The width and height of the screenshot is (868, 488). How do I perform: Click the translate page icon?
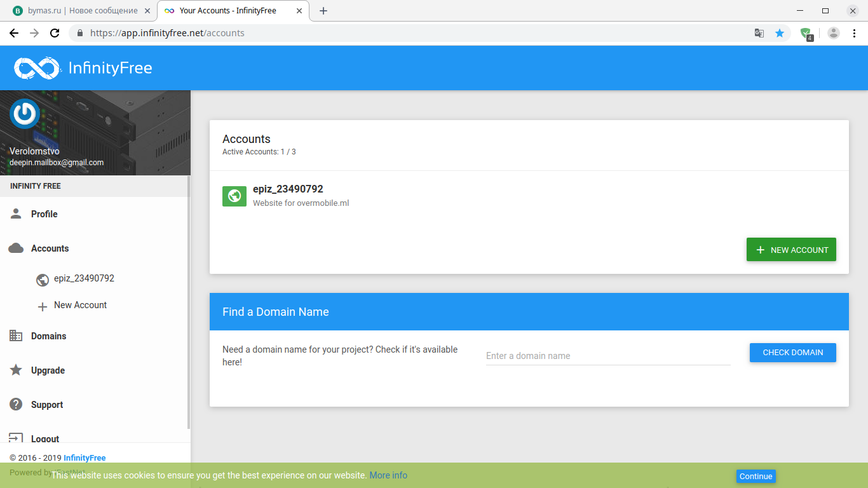click(x=759, y=33)
